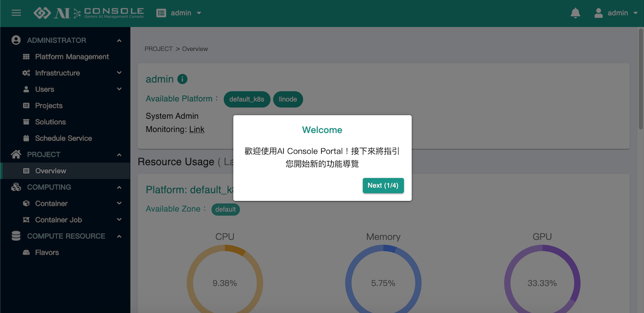This screenshot has height=313, width=644.
Task: Open the notifications bell
Action: tap(575, 13)
